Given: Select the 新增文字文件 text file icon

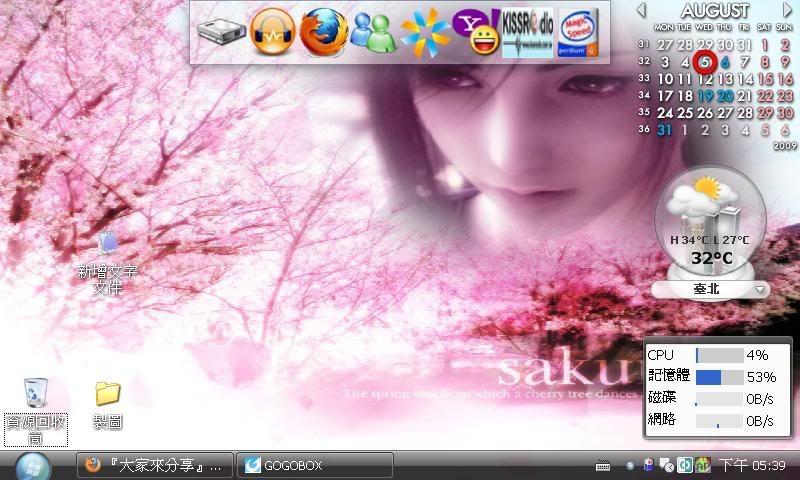Looking at the screenshot, I should click(x=108, y=244).
